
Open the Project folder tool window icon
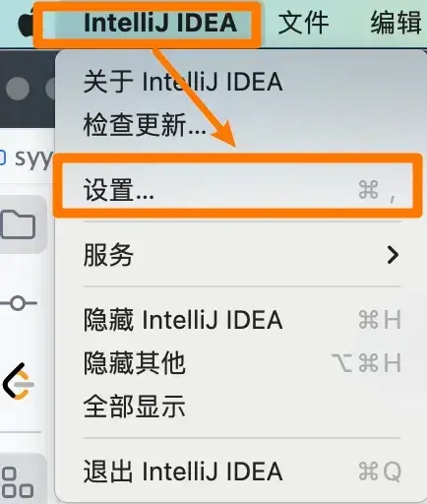click(x=18, y=224)
